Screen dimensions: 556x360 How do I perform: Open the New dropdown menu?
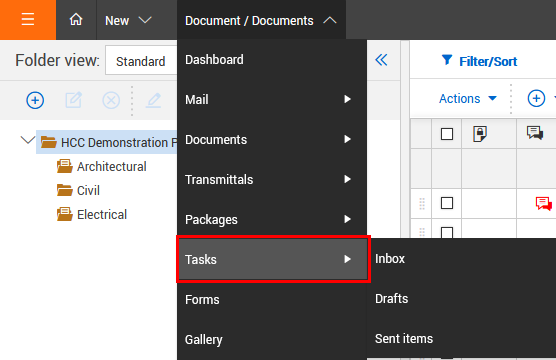pos(128,20)
